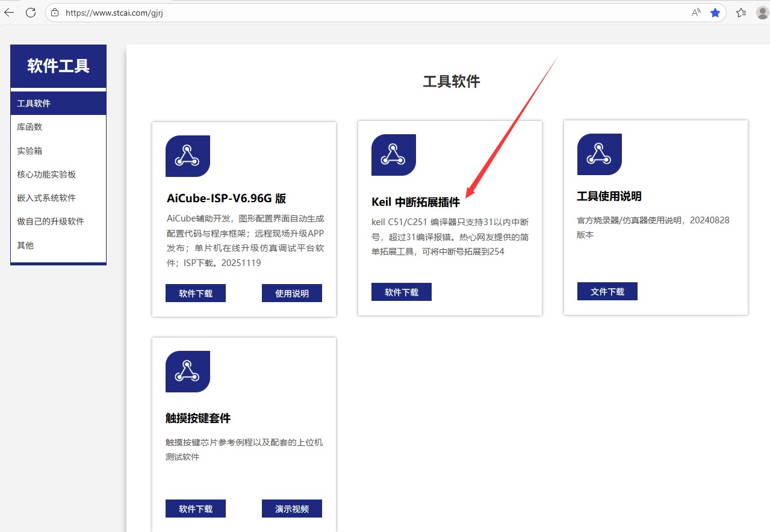
Task: Open the browser collections panel
Action: [x=741, y=12]
